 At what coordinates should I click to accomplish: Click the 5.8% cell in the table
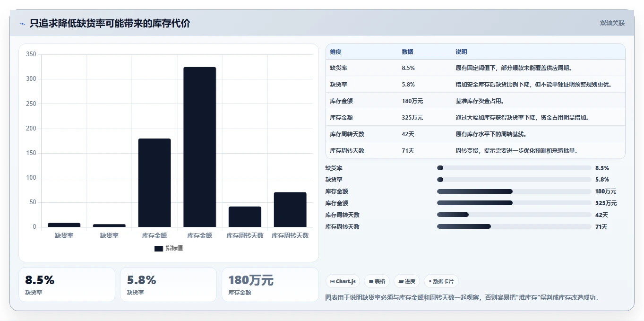pyautogui.click(x=408, y=85)
